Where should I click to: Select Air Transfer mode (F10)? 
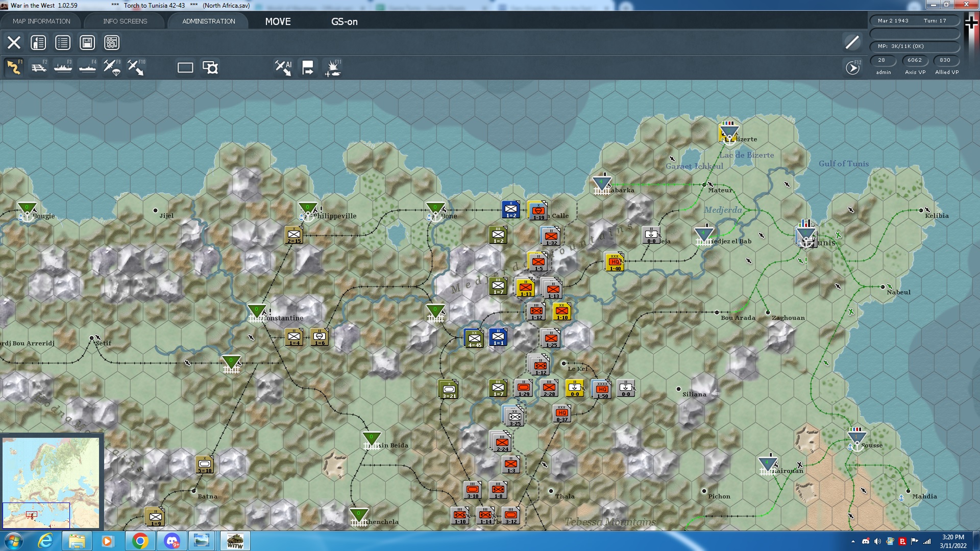(136, 67)
